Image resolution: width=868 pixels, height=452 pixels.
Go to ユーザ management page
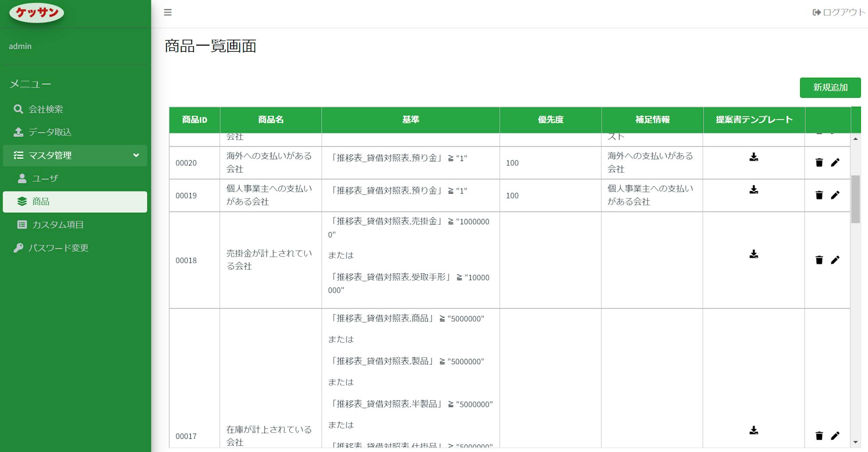[x=45, y=179]
